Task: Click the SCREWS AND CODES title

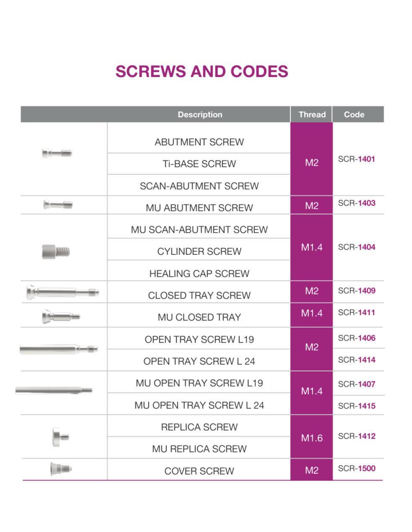Action: (x=202, y=71)
